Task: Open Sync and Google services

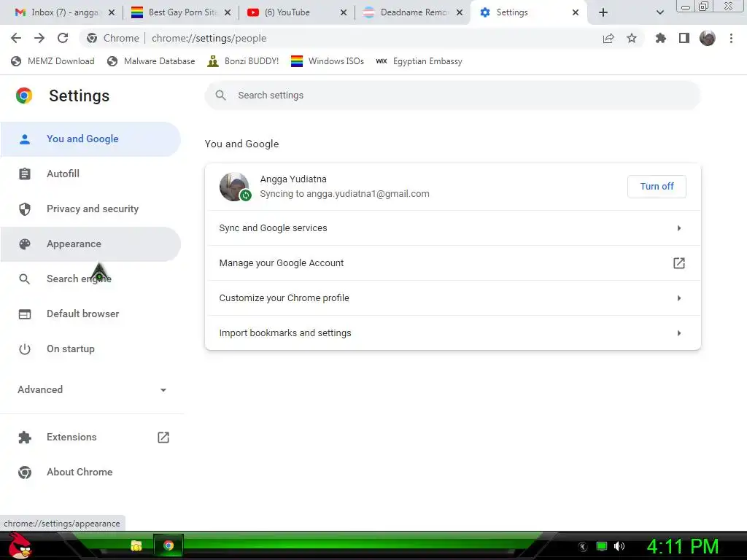Action: pyautogui.click(x=452, y=228)
